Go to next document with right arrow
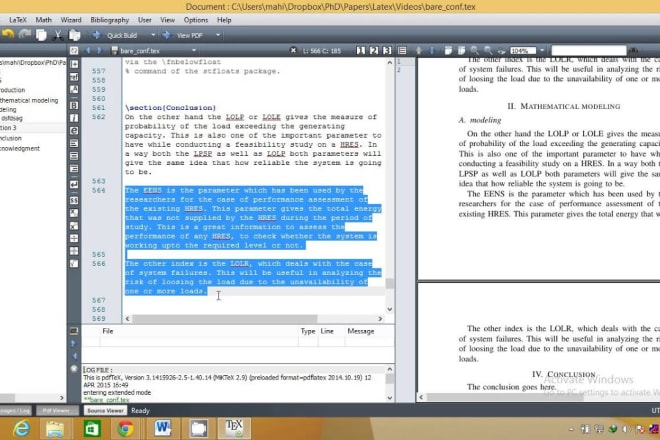This screenshot has height=440, width=660. (99, 51)
